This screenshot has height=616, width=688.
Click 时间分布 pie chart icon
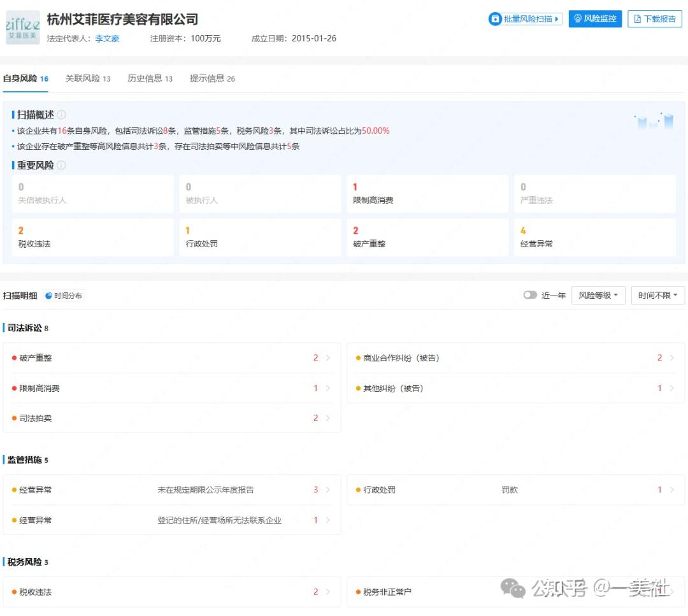click(48, 296)
